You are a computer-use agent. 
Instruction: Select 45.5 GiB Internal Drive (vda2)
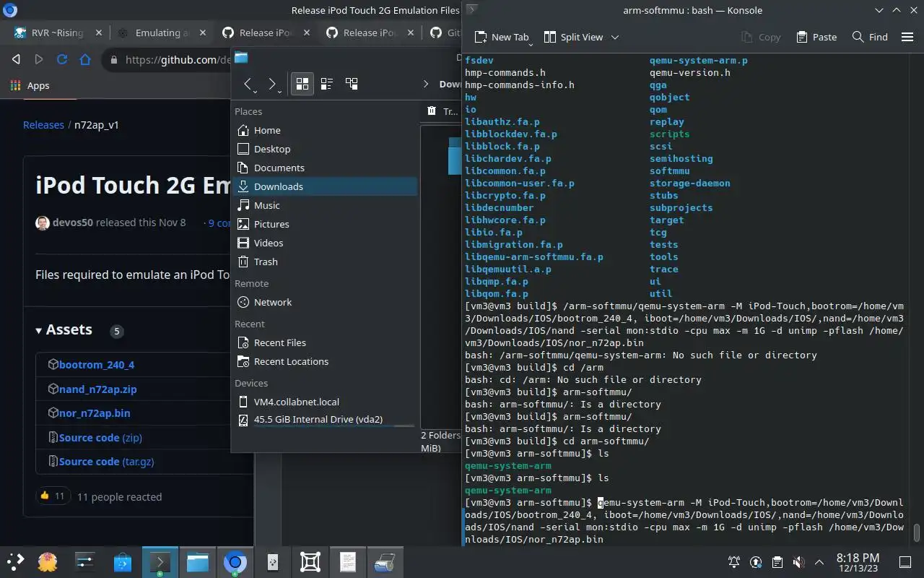click(325, 419)
